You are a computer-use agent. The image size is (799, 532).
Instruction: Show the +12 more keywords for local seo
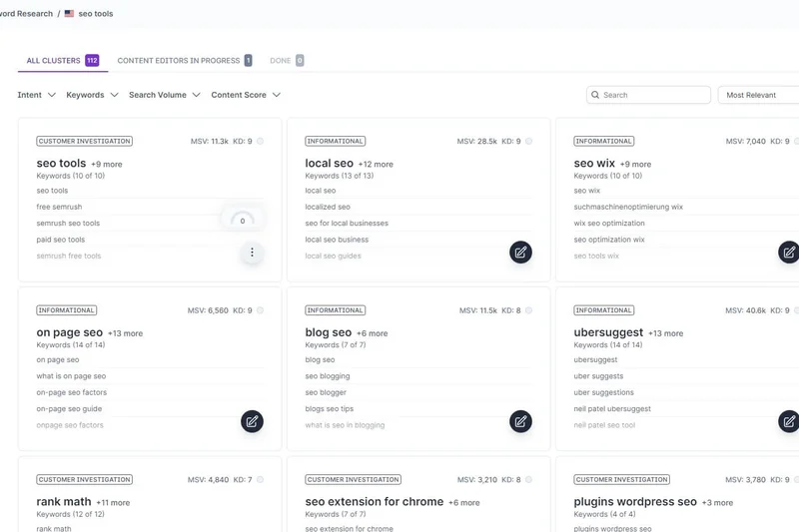pos(377,164)
